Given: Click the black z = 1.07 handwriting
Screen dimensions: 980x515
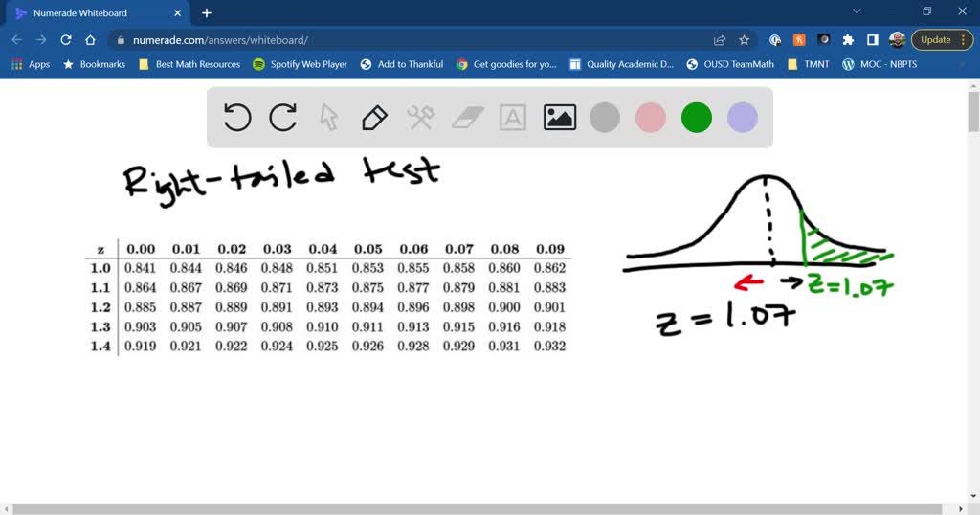Looking at the screenshot, I should 725,320.
